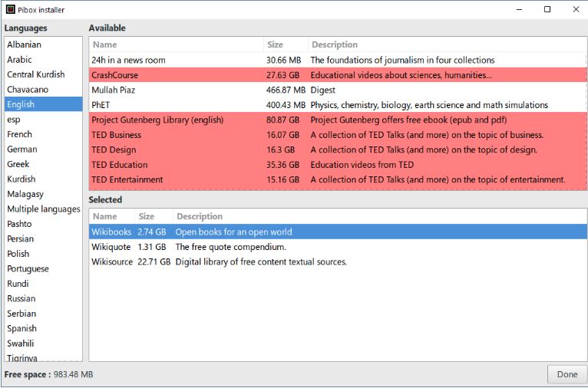This screenshot has width=588, height=388.
Task: Select the Wikisource row in Selected
Action: [x=338, y=261]
